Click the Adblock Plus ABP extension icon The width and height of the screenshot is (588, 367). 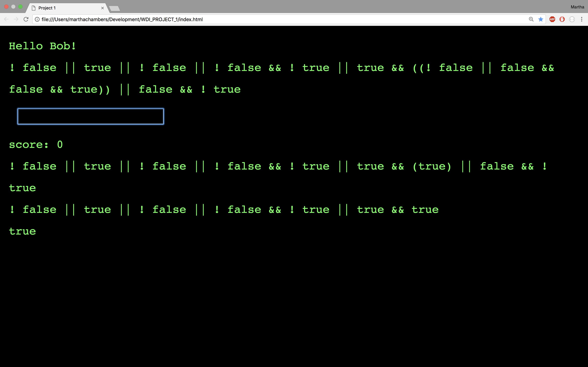(x=552, y=19)
